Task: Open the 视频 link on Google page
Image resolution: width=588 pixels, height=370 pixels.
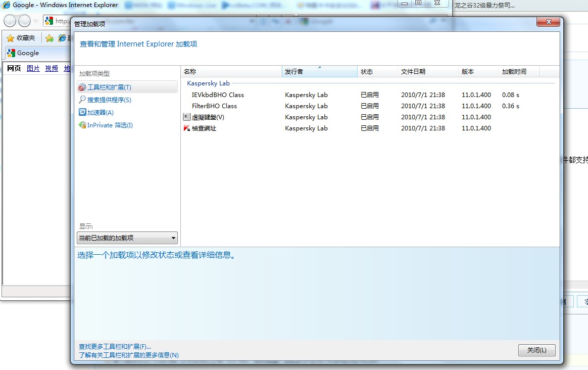Action: (52, 68)
